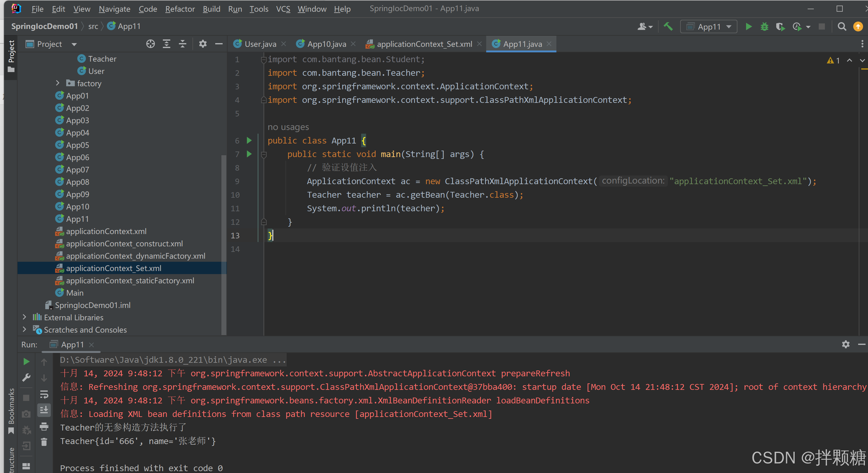Select applicationContext_construct.xml in project tree
The height and width of the screenshot is (473, 868).
124,244
